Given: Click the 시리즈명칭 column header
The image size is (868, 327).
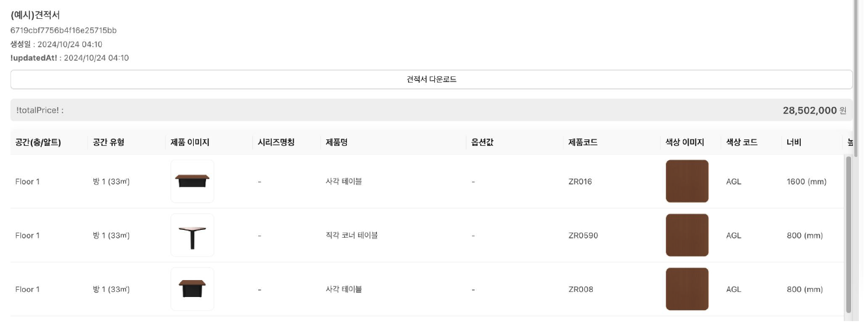Looking at the screenshot, I should (x=276, y=142).
